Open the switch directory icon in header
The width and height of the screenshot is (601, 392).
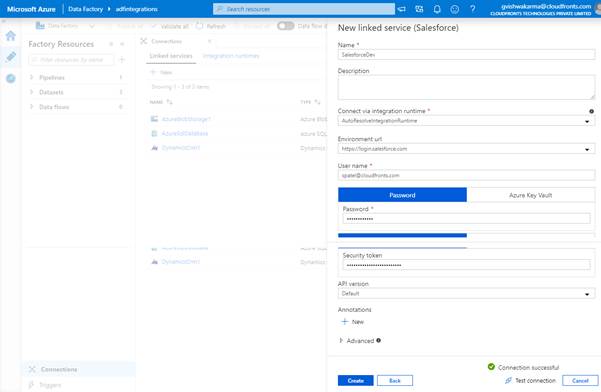(x=419, y=9)
